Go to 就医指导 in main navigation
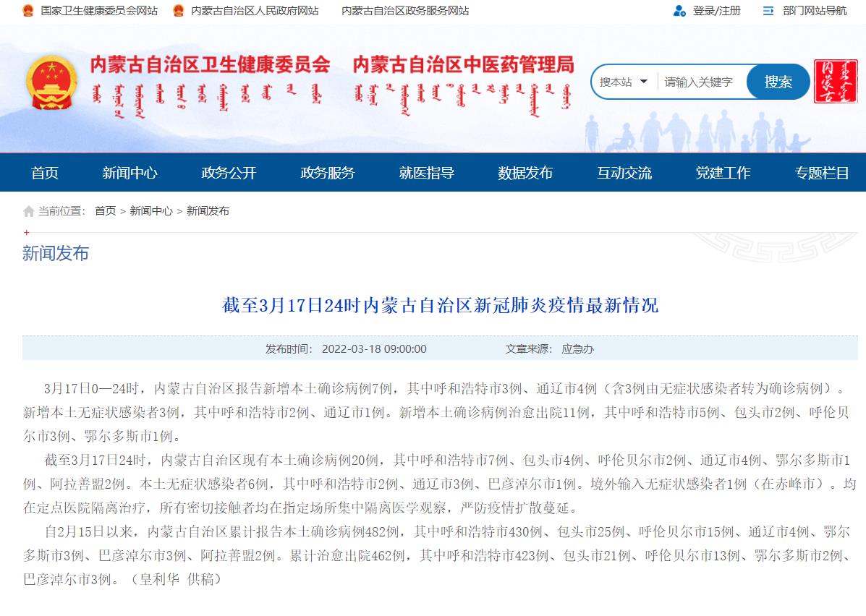The height and width of the screenshot is (616, 866). tap(426, 173)
